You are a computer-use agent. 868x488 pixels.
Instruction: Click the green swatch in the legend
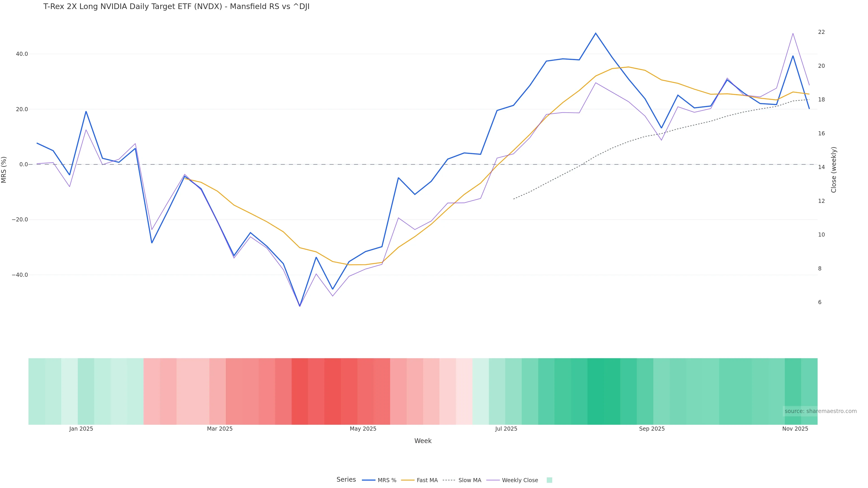(x=549, y=480)
